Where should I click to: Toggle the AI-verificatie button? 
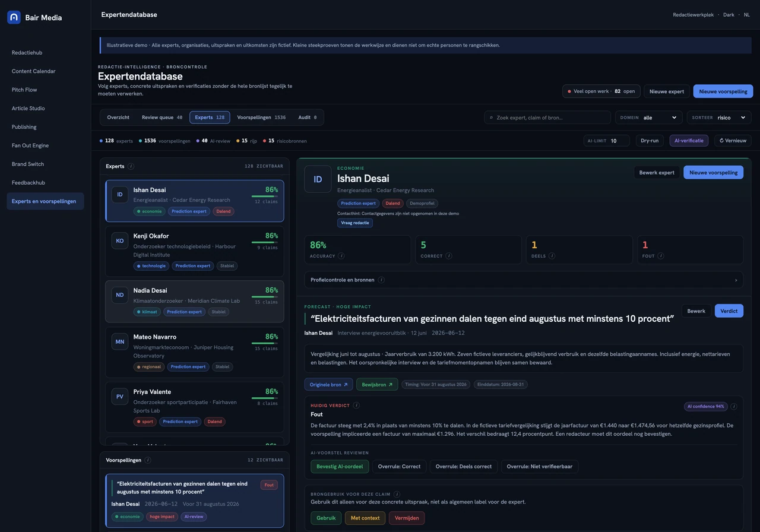pyautogui.click(x=689, y=141)
